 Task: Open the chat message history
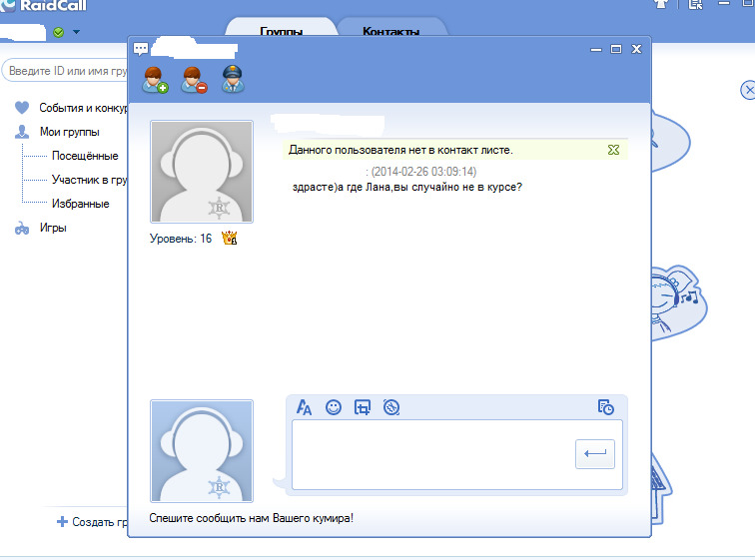(x=605, y=407)
